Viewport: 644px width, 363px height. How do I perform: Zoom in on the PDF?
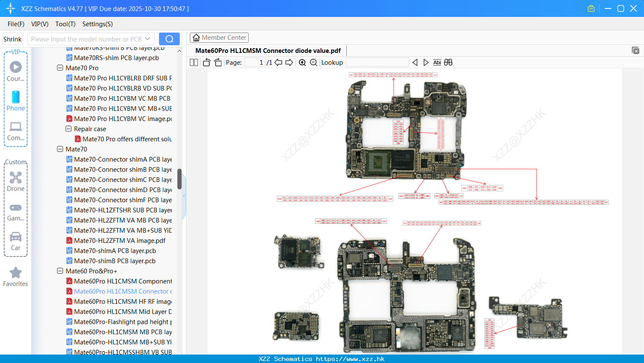pos(302,63)
